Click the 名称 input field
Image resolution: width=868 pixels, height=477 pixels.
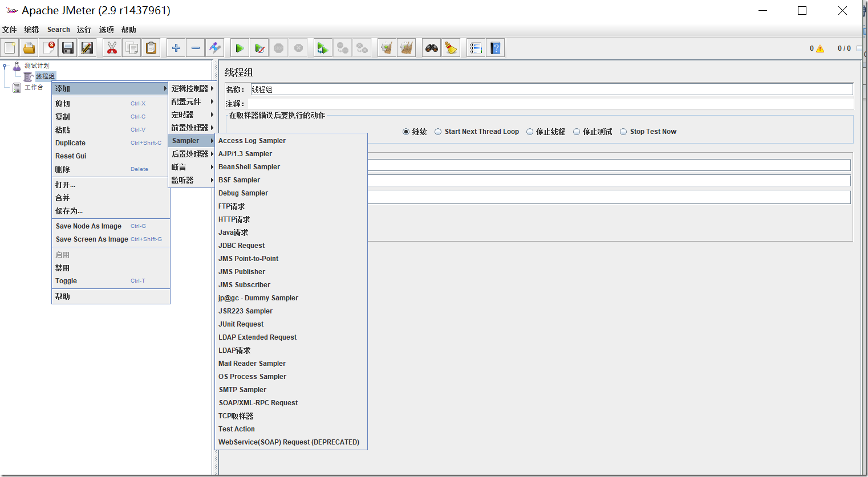click(551, 89)
